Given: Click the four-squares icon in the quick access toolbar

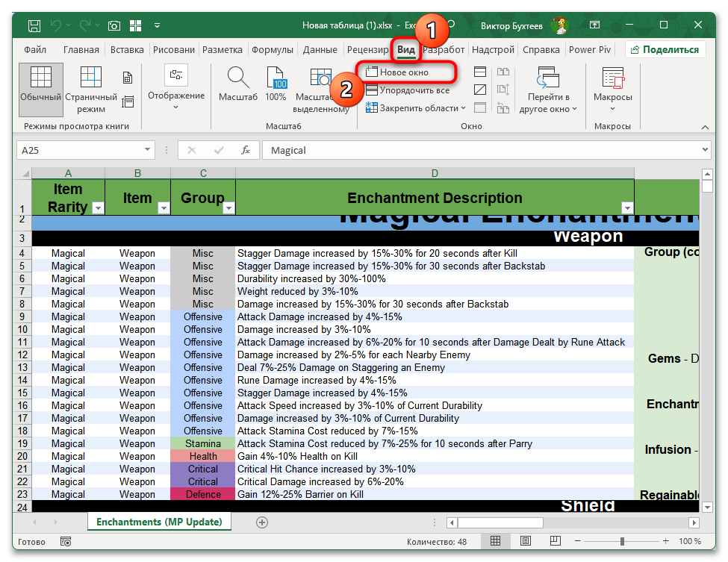Looking at the screenshot, I should click(136, 25).
